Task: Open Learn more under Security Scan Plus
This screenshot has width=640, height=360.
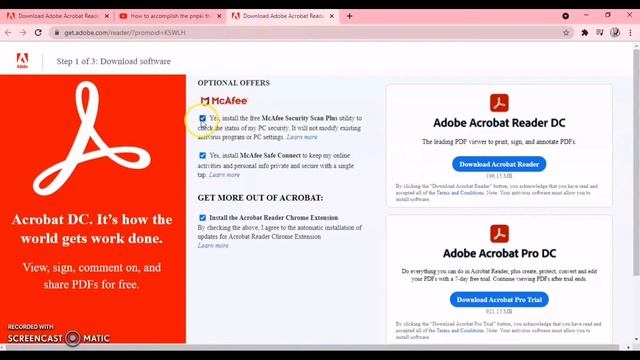Action: tap(302, 137)
